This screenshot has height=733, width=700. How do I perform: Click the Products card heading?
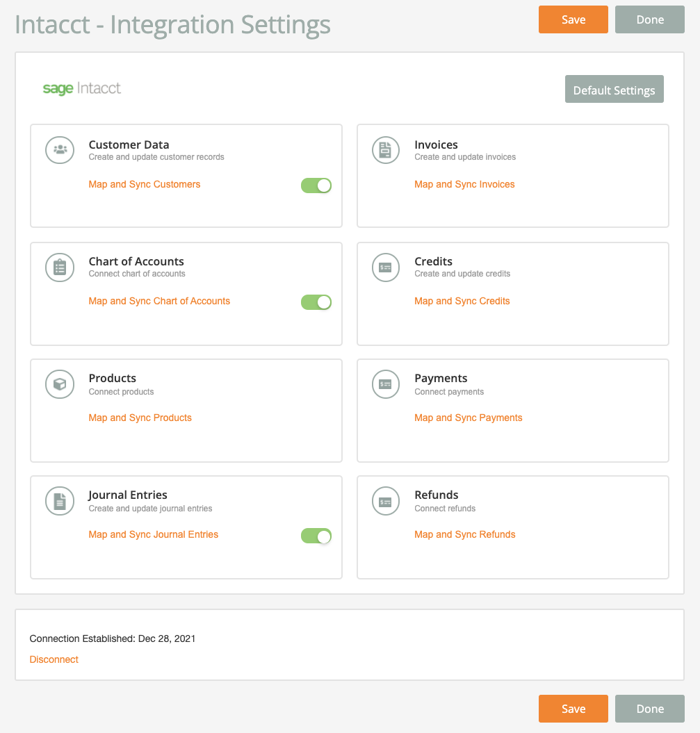pos(112,378)
